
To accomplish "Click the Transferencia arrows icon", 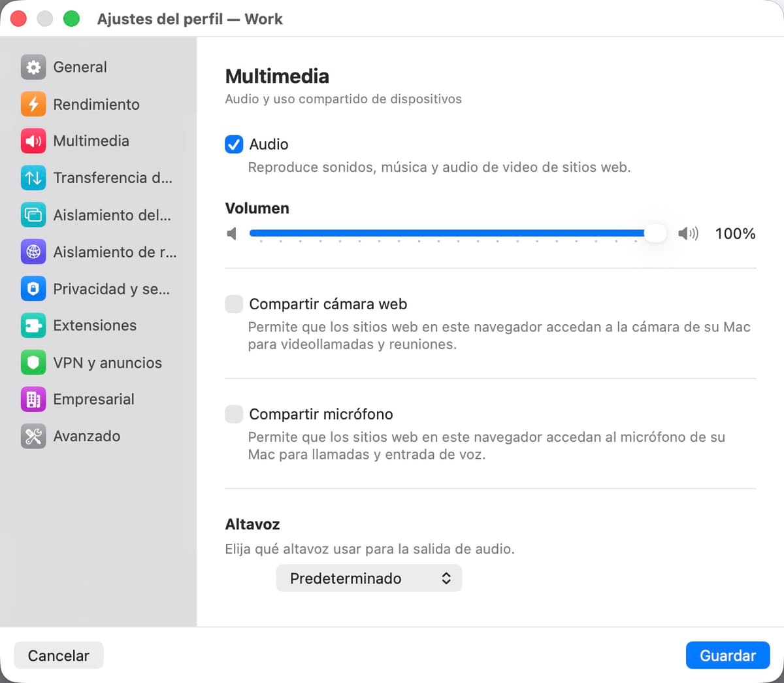I will point(33,178).
